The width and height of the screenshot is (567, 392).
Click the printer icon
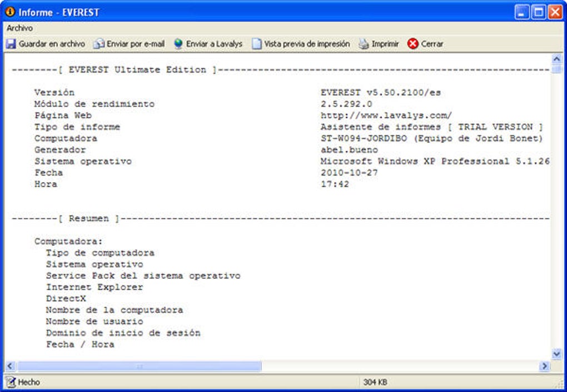pyautogui.click(x=364, y=44)
